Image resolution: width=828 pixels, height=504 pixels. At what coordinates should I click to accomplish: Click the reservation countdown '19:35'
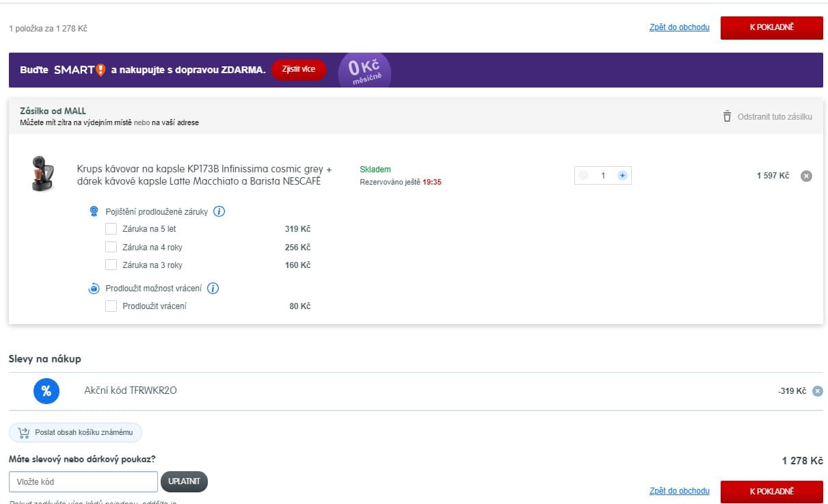click(431, 183)
